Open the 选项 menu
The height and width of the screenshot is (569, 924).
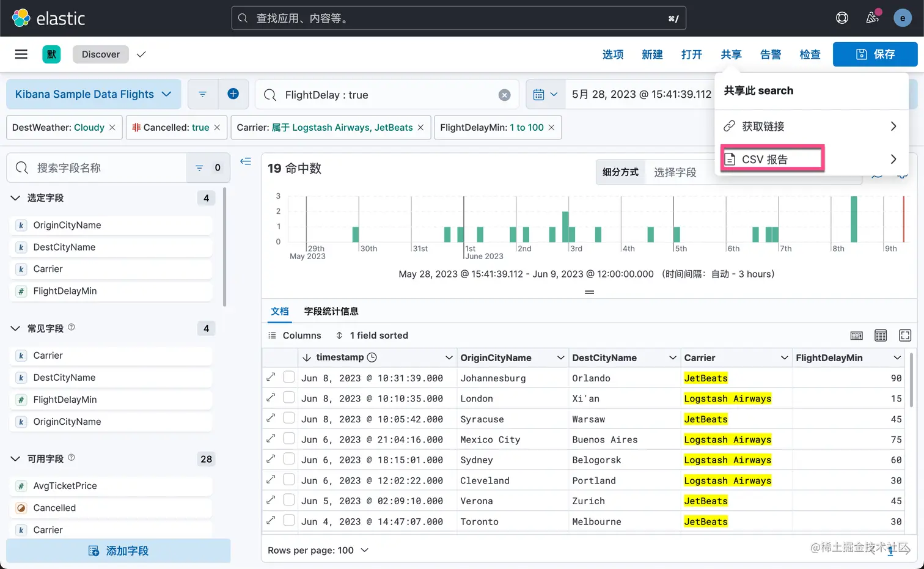613,54
